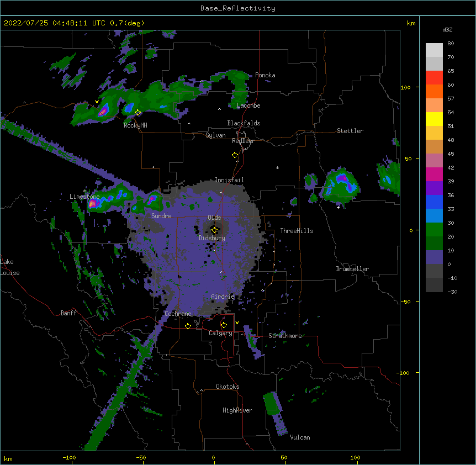Click the Sundre town label
This screenshot has height=465, width=476.
[161, 216]
